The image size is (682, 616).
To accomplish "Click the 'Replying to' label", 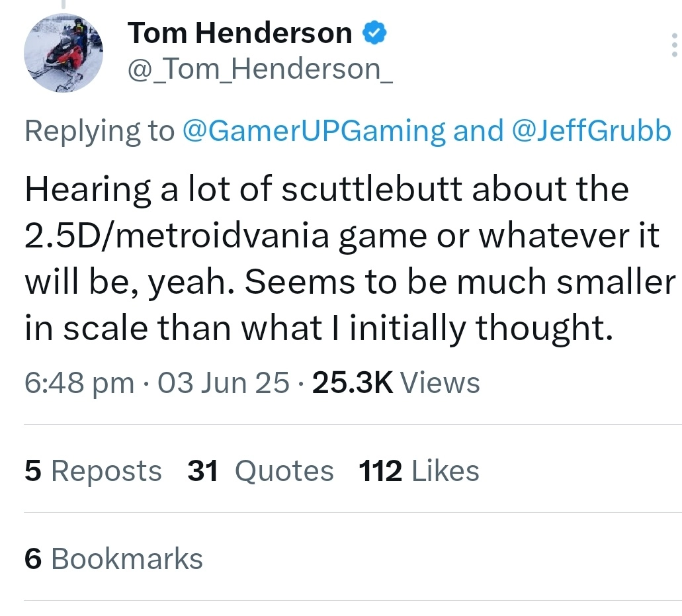I will point(99,131).
